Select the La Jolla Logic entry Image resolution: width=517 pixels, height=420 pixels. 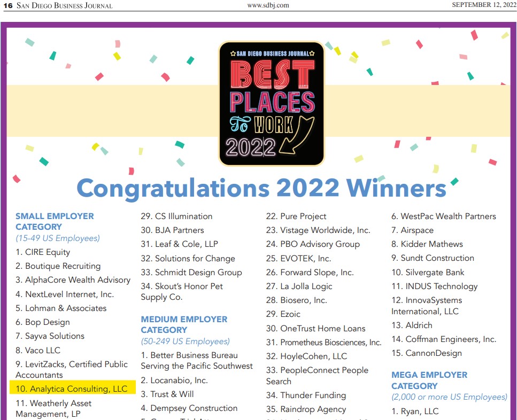click(x=299, y=286)
